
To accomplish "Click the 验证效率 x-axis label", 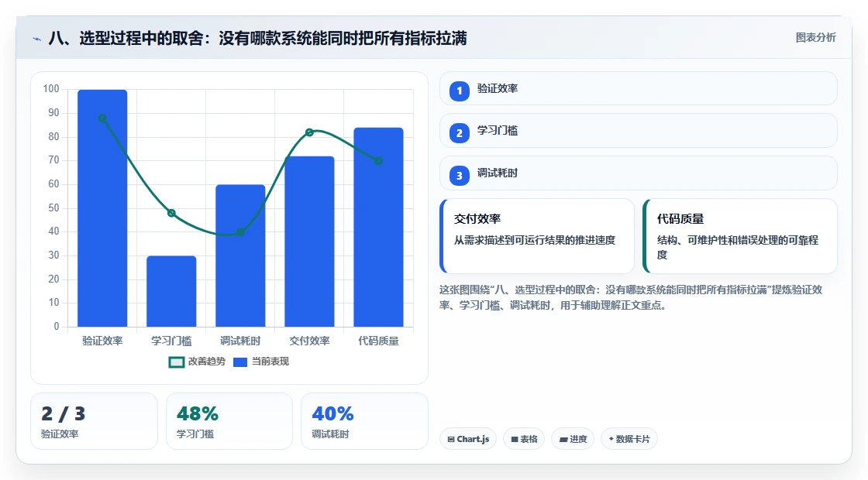I will point(102,341).
